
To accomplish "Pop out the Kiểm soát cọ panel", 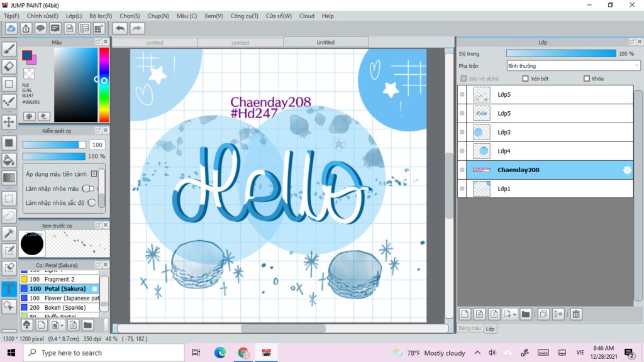I will coord(97,130).
